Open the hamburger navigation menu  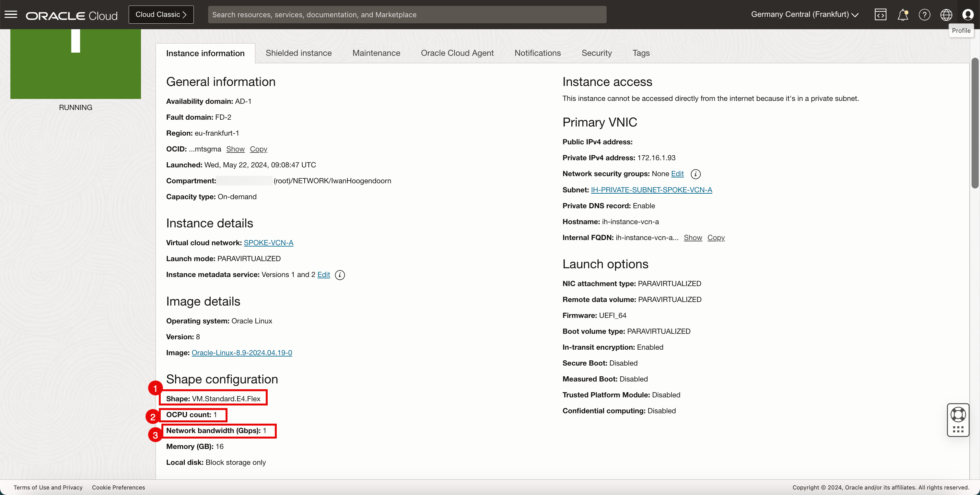click(x=11, y=15)
